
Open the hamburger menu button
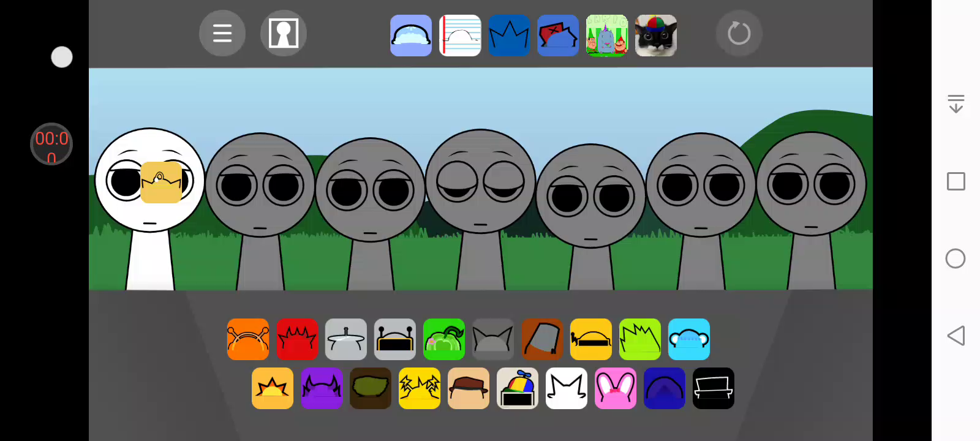[222, 33]
